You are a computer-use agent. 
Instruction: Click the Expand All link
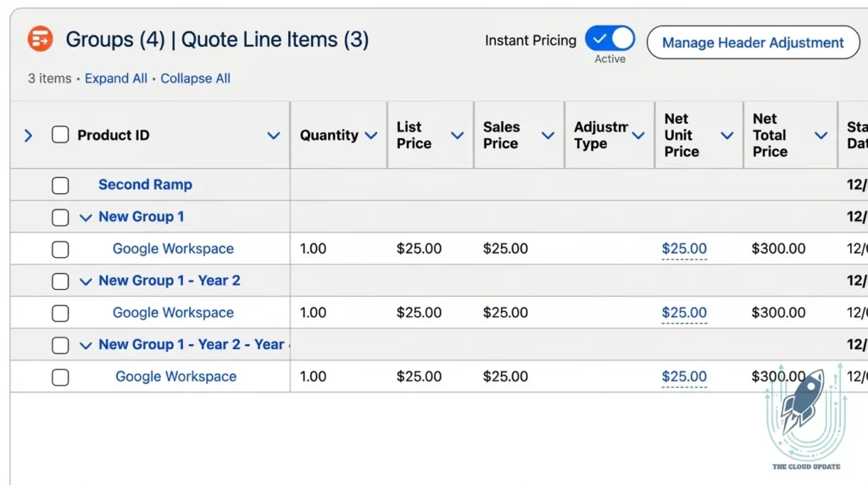tap(115, 79)
